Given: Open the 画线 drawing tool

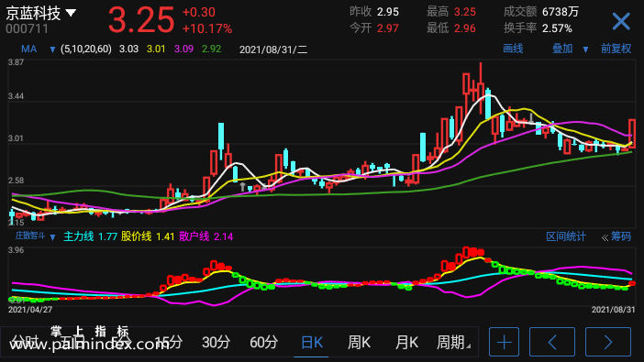Looking at the screenshot, I should pos(513,49).
